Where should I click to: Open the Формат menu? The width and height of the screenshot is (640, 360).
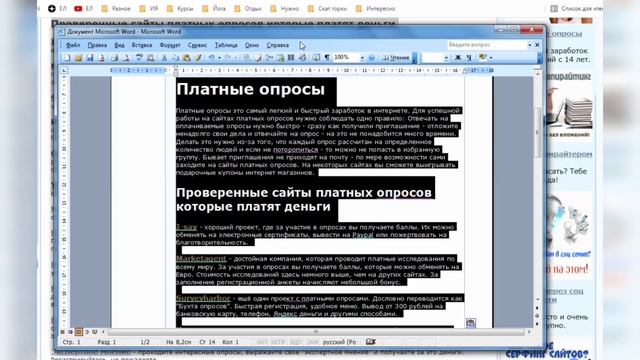pyautogui.click(x=170, y=45)
